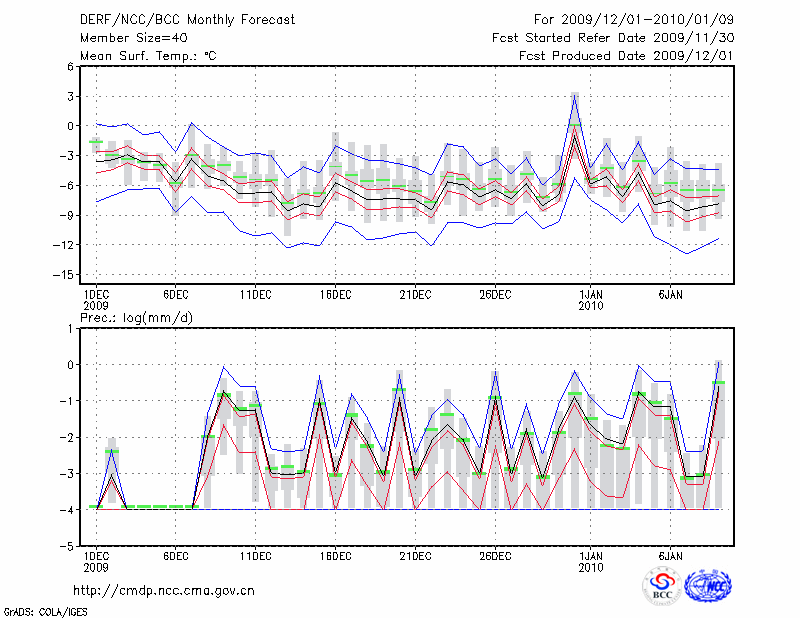This screenshot has width=800, height=618.
Task: Click the temperature peak just before 1JAN
Action: tap(575, 94)
